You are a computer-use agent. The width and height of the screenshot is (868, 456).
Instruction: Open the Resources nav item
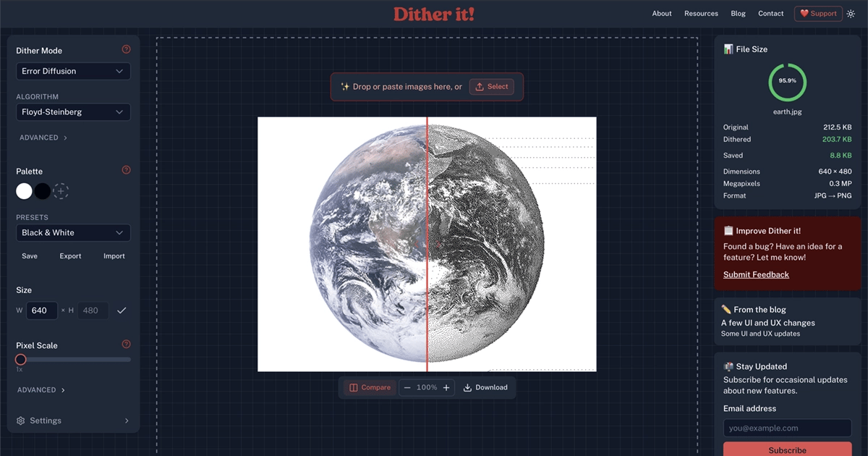pos(701,14)
